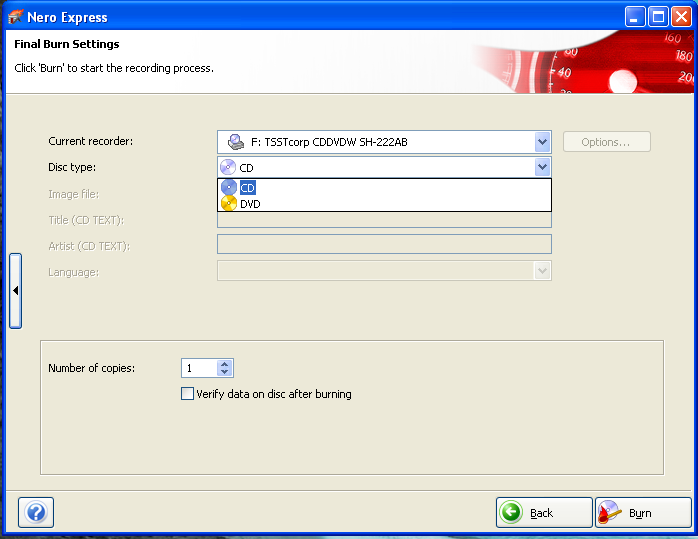Image resolution: width=698 pixels, height=539 pixels.
Task: Click the recorder drive icon
Action: [235, 142]
